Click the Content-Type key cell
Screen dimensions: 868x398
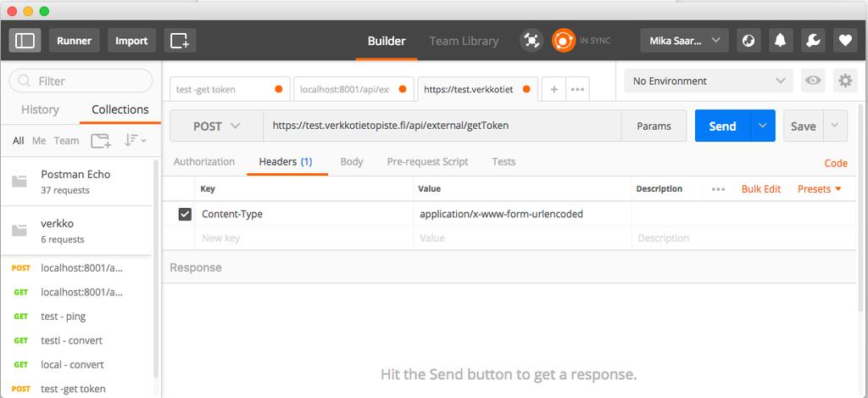[303, 214]
